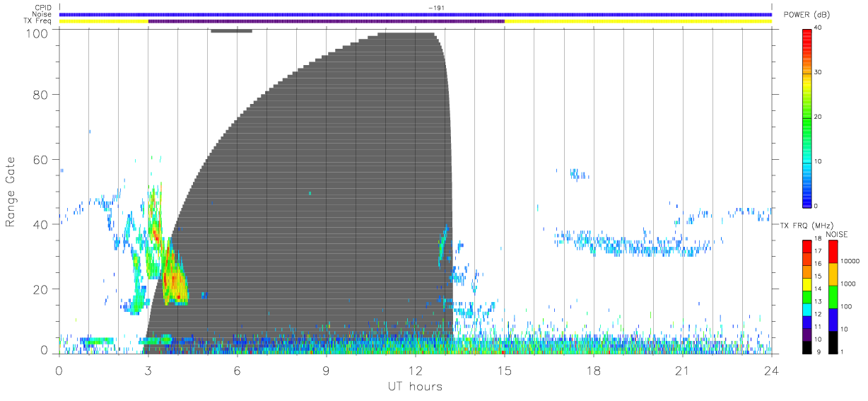868x401 pixels.
Task: Click the 1 label on the NOISE legend
Action: [841, 351]
